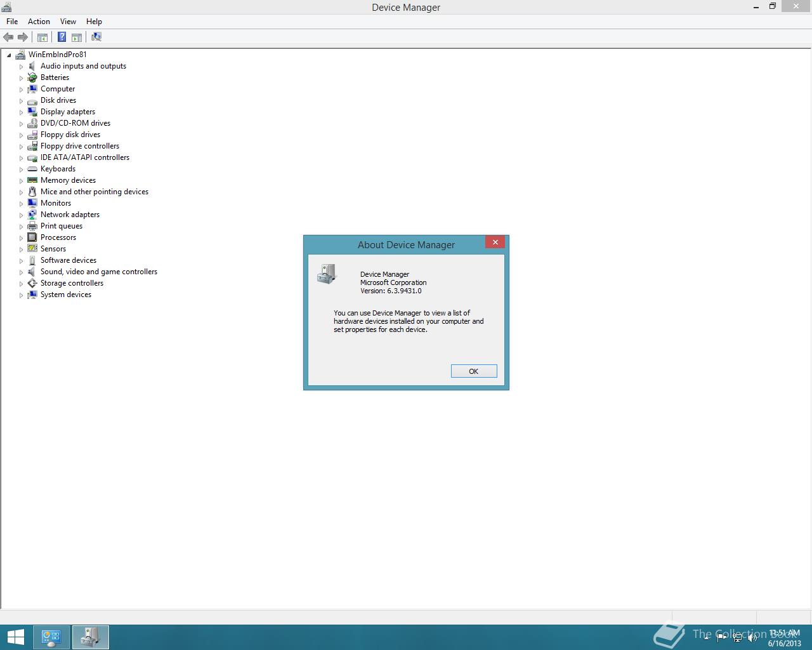Open the File menu
Image resolution: width=812 pixels, height=650 pixels.
click(x=12, y=22)
